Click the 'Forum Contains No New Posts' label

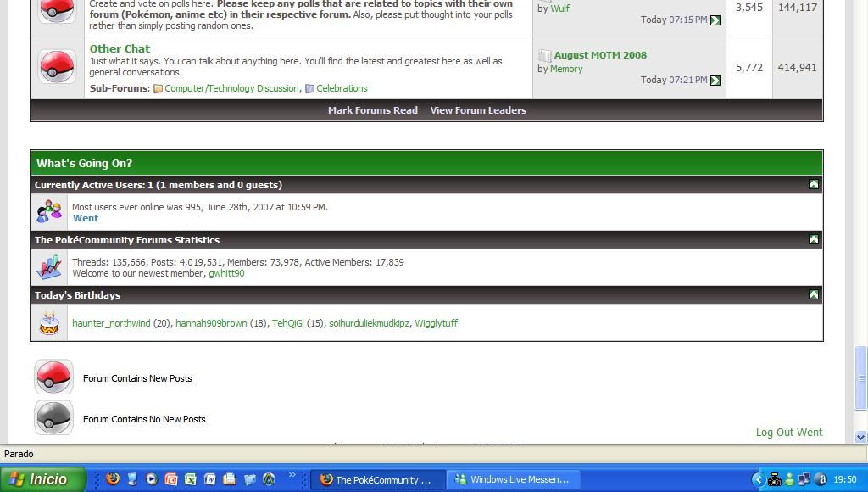click(144, 419)
